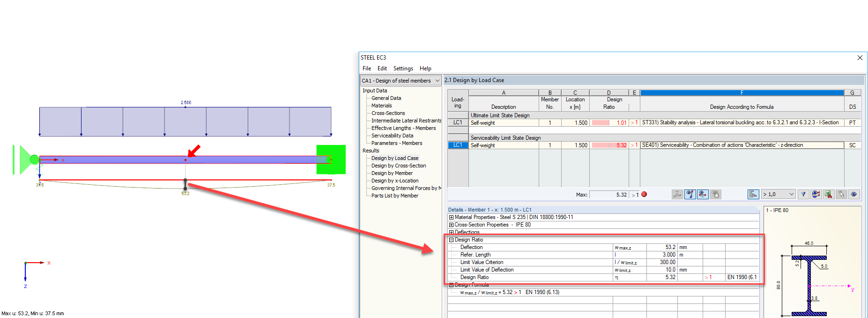Open Design by x-Location results
This screenshot has width=868, height=318.
(395, 181)
